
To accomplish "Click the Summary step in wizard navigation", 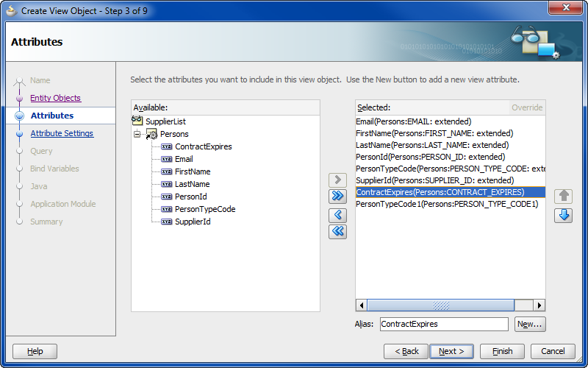I will click(46, 222).
